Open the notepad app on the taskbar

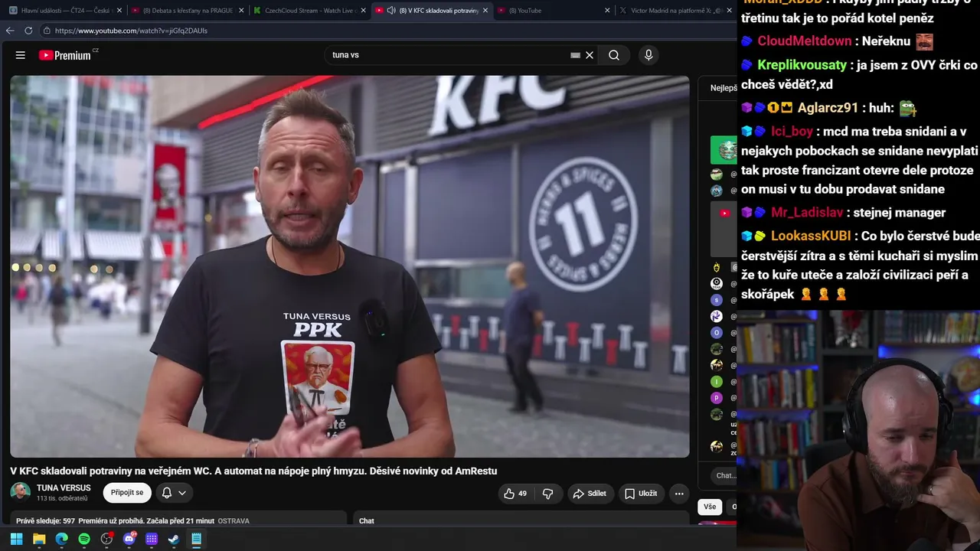(197, 539)
